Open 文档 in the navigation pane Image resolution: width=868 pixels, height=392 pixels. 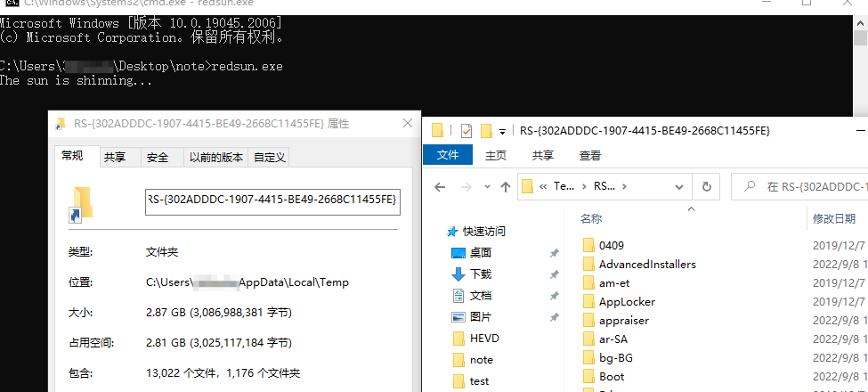pos(481,296)
